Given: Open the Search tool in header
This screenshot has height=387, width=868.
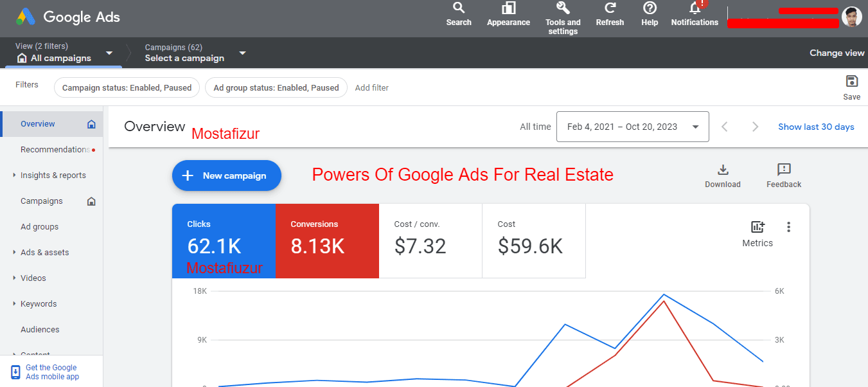Looking at the screenshot, I should click(x=458, y=9).
